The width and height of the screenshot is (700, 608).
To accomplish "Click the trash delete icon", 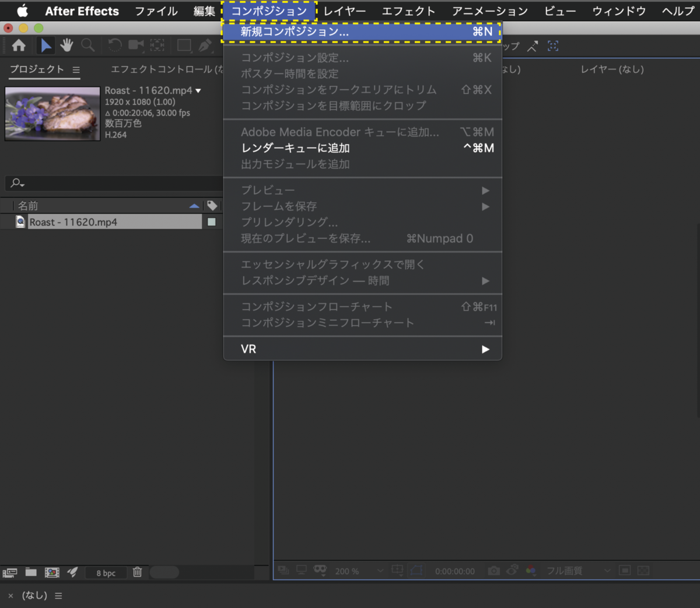I will click(137, 572).
